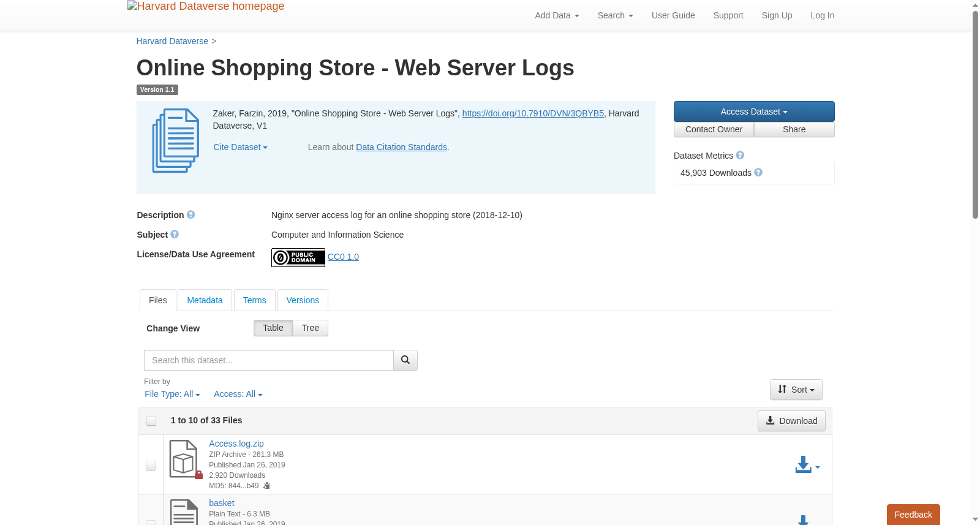The width and height of the screenshot is (980, 525).
Task: Click the Harvard Dataverse breadcrumb link
Action: (x=172, y=41)
